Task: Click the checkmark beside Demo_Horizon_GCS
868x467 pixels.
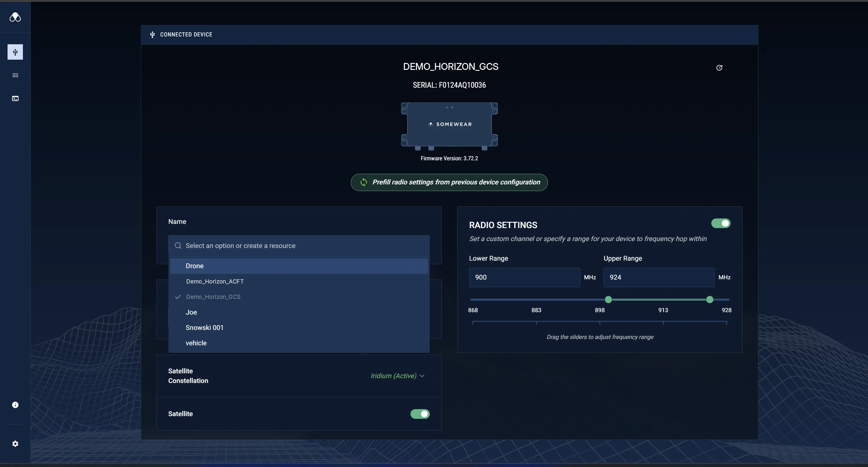Action: pos(178,297)
